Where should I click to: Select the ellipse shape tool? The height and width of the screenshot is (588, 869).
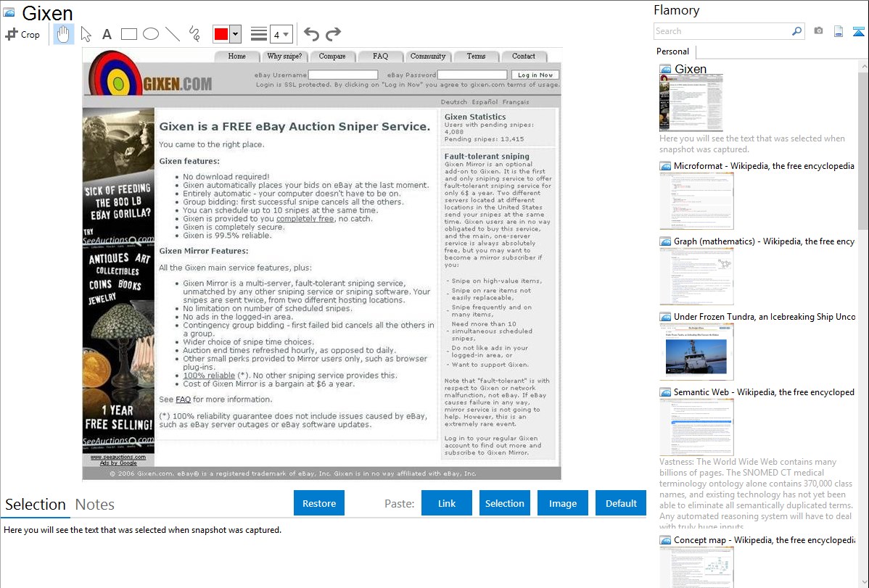click(151, 34)
